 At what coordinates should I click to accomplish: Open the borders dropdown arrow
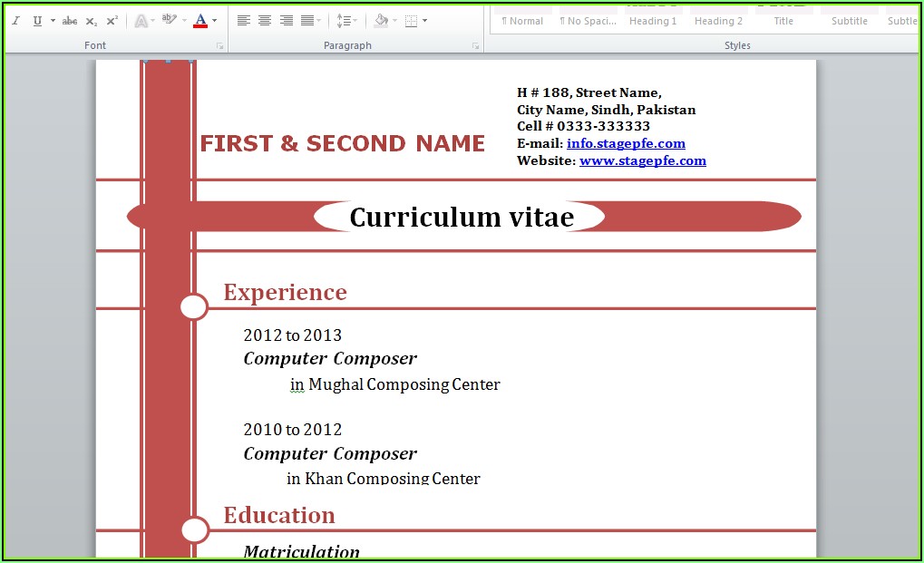424,21
